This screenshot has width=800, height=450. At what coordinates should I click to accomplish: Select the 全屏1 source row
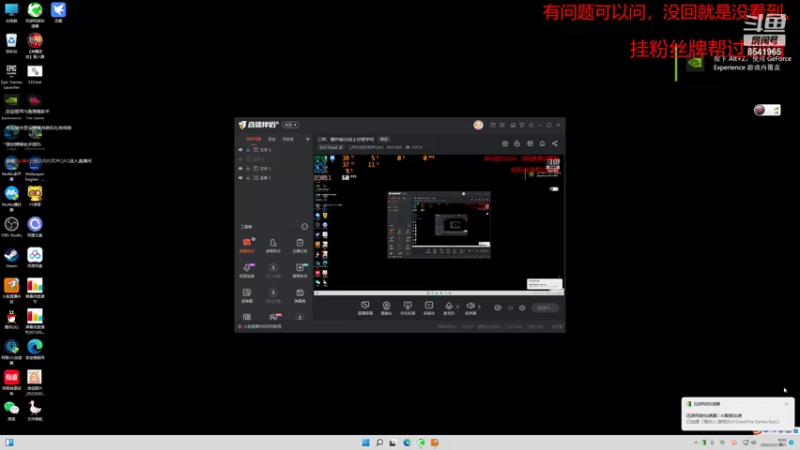click(274, 178)
